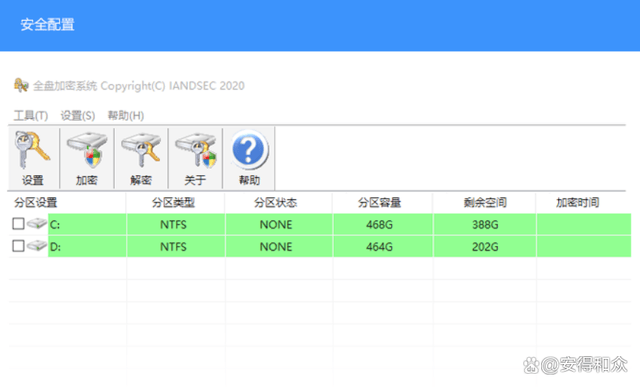640x387 pixels.
Task: Click the 解密 decrypt drive icon
Action: (141, 150)
